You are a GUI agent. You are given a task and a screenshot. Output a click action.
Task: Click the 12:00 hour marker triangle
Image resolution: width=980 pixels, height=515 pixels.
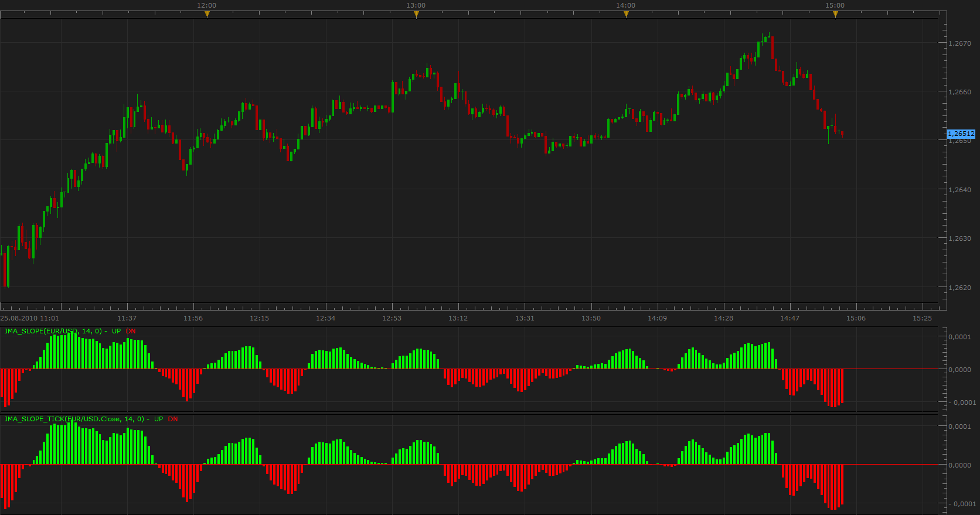pyautogui.click(x=207, y=15)
